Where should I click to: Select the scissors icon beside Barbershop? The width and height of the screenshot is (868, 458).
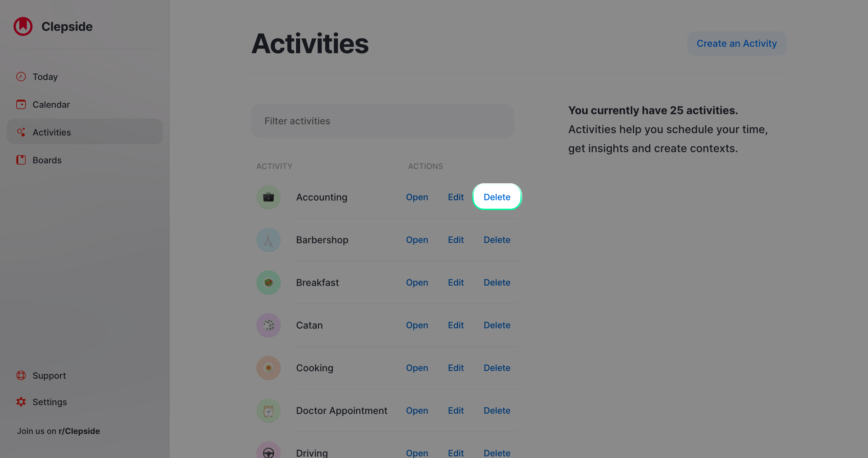point(268,240)
